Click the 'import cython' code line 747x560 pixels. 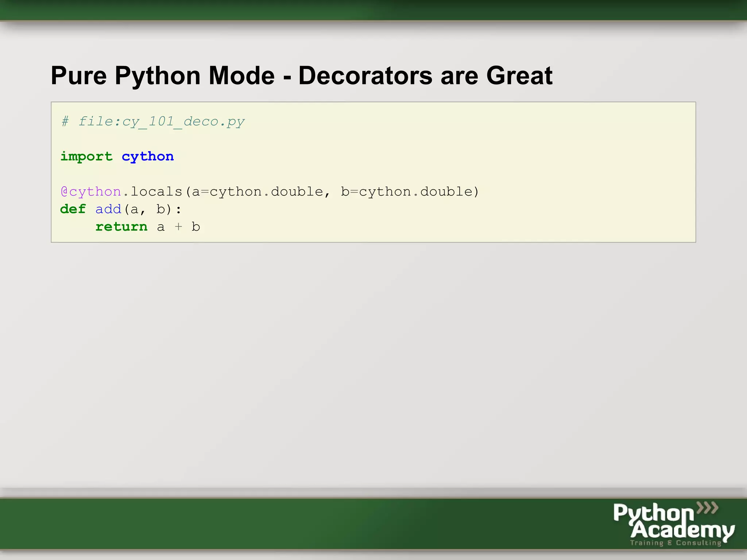[x=117, y=157]
